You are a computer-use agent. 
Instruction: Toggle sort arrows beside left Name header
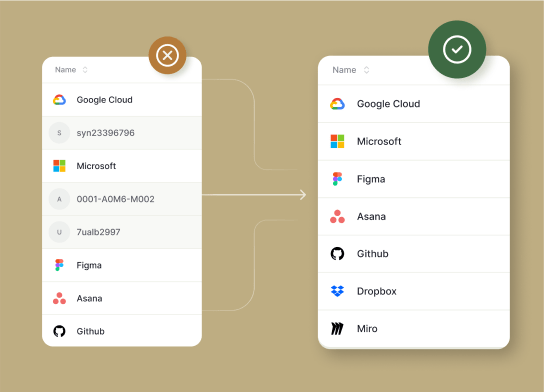[85, 70]
